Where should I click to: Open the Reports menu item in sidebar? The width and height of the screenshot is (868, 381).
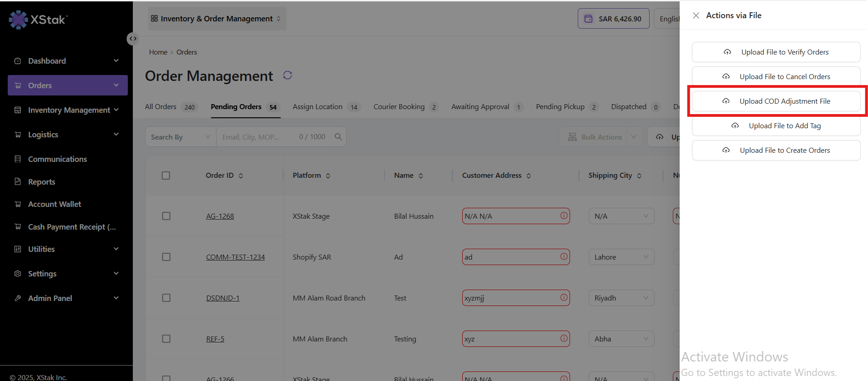point(41,182)
